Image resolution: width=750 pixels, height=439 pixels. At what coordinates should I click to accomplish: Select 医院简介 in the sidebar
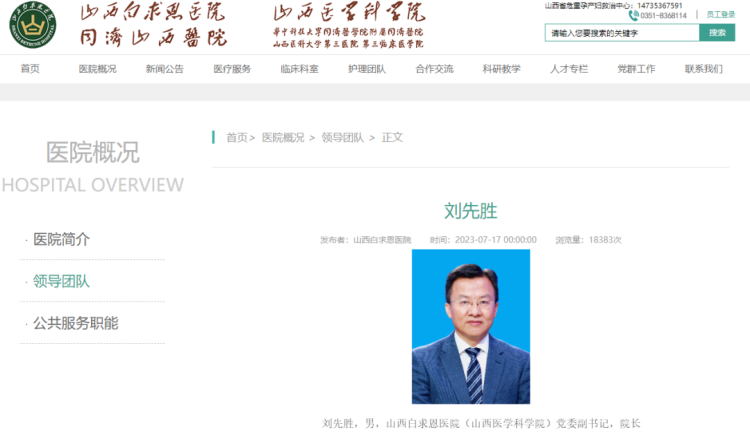pyautogui.click(x=61, y=239)
